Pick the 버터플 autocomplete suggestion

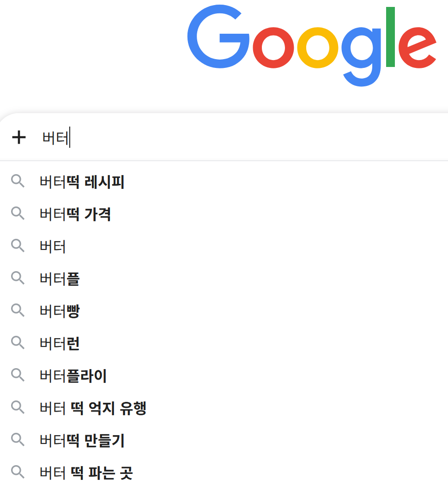pos(60,279)
